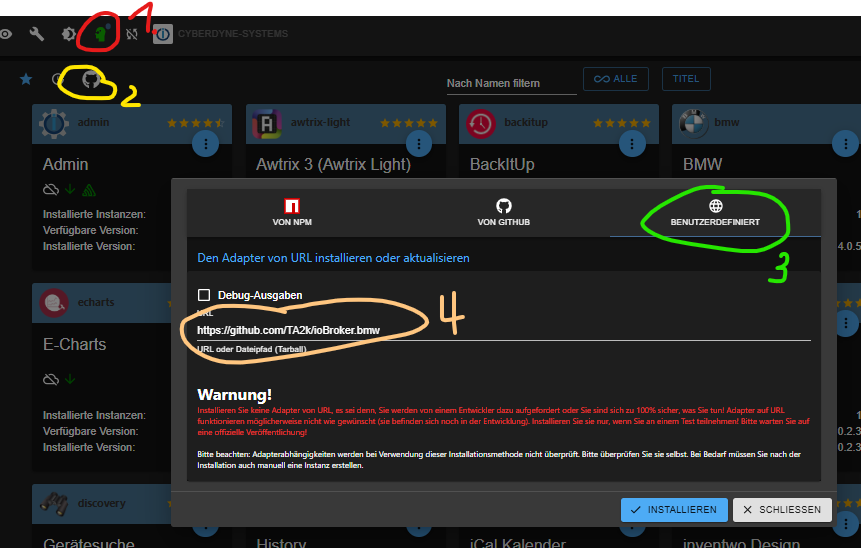The width and height of the screenshot is (861, 548).
Task: Click the INSTALLIEREN button
Action: pos(674,509)
